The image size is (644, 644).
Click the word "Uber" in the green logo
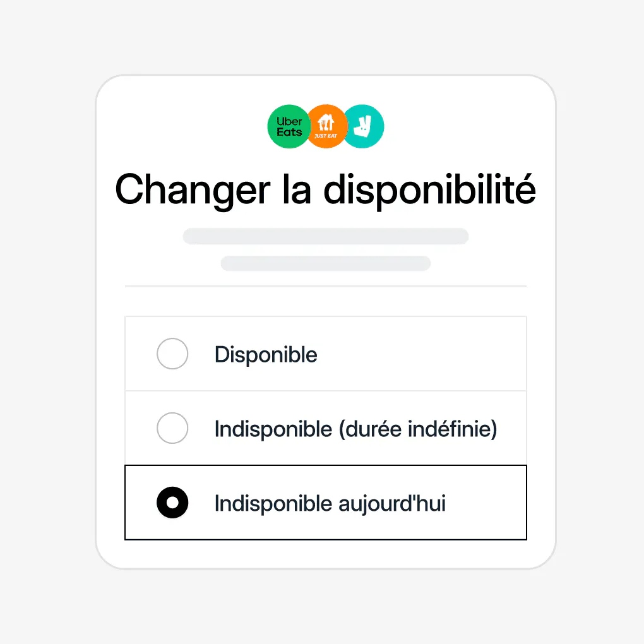point(289,121)
